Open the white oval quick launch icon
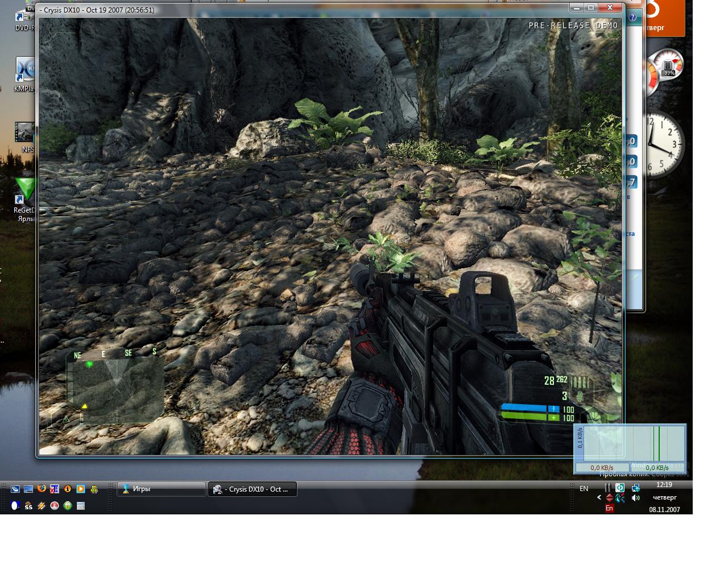 click(15, 506)
